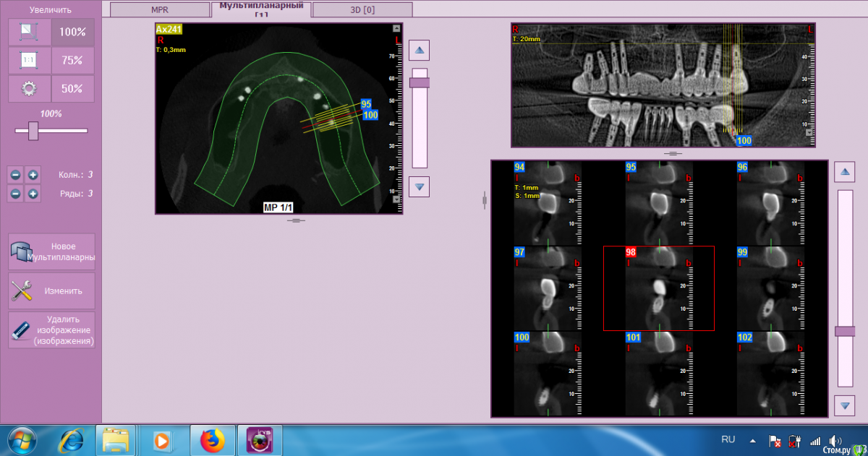Switch to the MPR tab
This screenshot has width=868, height=456.
click(159, 9)
